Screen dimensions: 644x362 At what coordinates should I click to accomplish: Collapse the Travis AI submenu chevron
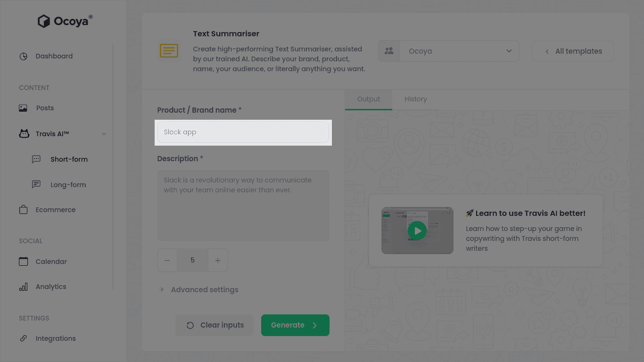(104, 134)
